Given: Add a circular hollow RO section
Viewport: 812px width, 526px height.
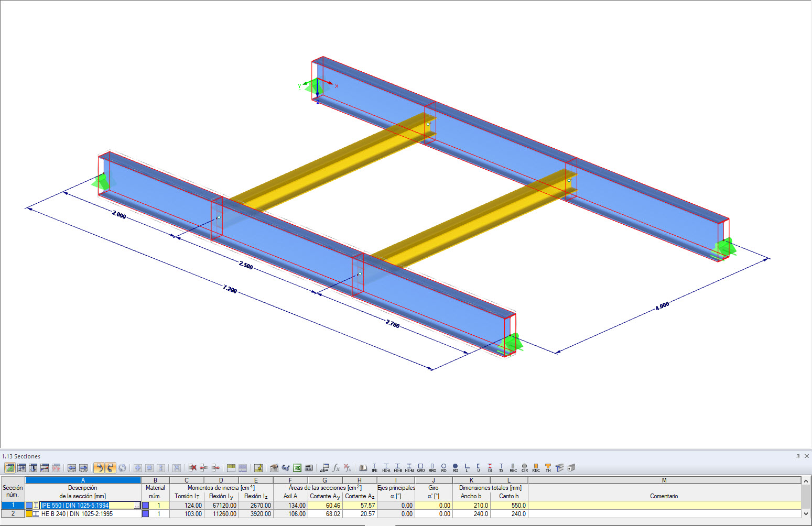Looking at the screenshot, I should tap(443, 468).
